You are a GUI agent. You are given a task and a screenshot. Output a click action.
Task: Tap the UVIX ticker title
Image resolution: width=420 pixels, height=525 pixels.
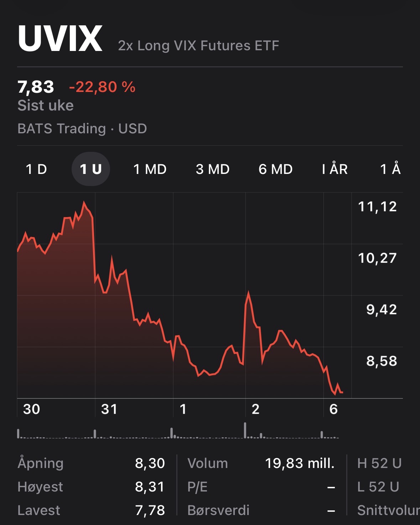click(x=60, y=38)
